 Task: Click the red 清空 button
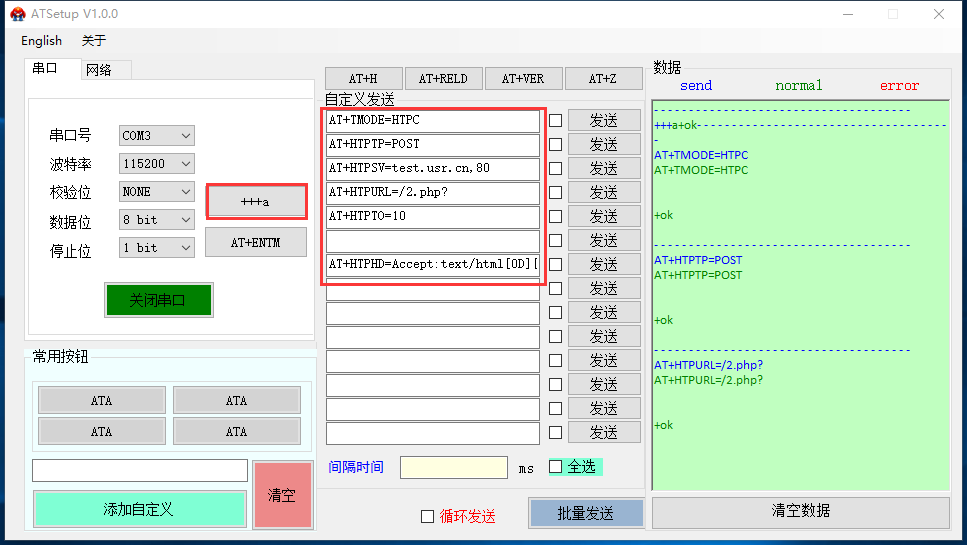pyautogui.click(x=282, y=495)
